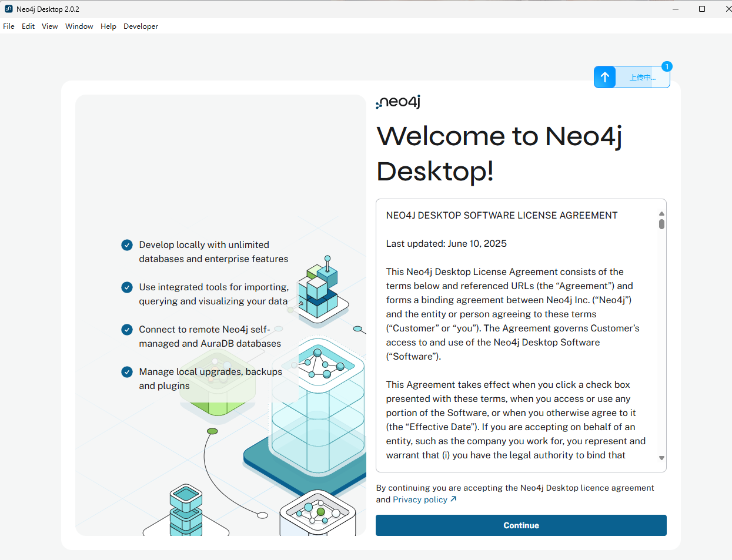The height and width of the screenshot is (560, 732).
Task: Click the neo4j logo above the welcome heading
Action: [398, 102]
